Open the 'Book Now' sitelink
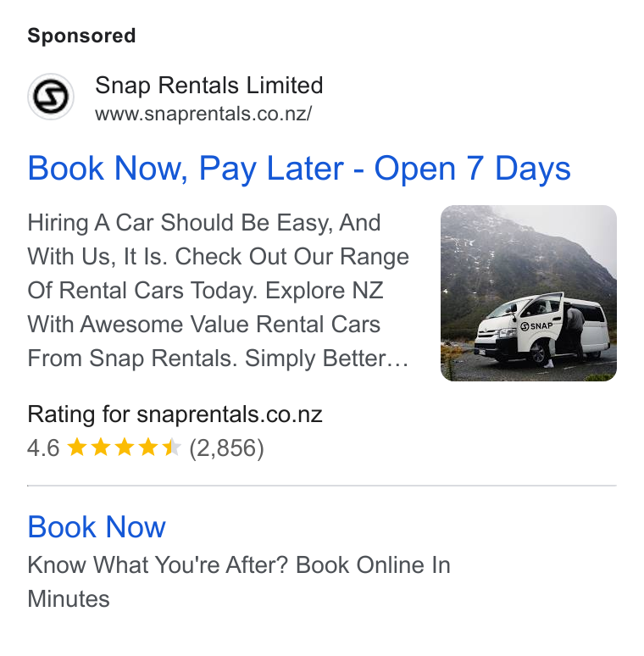The image size is (644, 656). click(x=97, y=526)
